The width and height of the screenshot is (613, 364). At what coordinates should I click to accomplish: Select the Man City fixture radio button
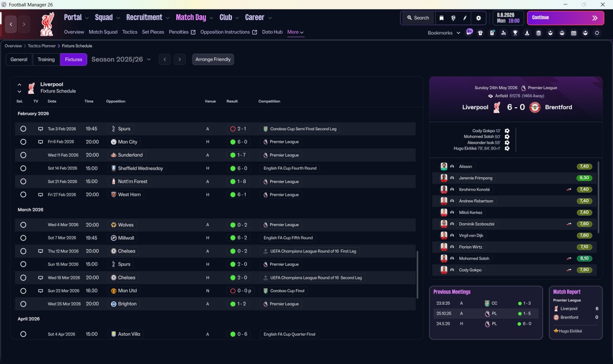click(23, 142)
